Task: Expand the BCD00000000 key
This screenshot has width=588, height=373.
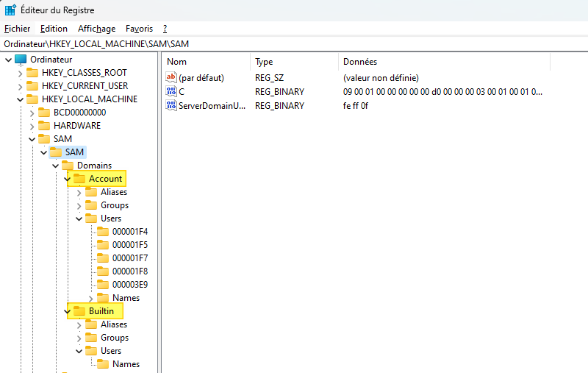Action: (x=32, y=113)
